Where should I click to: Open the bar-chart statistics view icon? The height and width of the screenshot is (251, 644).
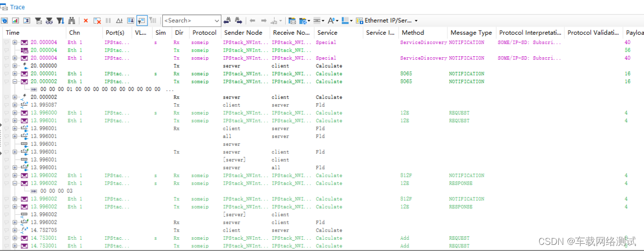tap(15, 20)
